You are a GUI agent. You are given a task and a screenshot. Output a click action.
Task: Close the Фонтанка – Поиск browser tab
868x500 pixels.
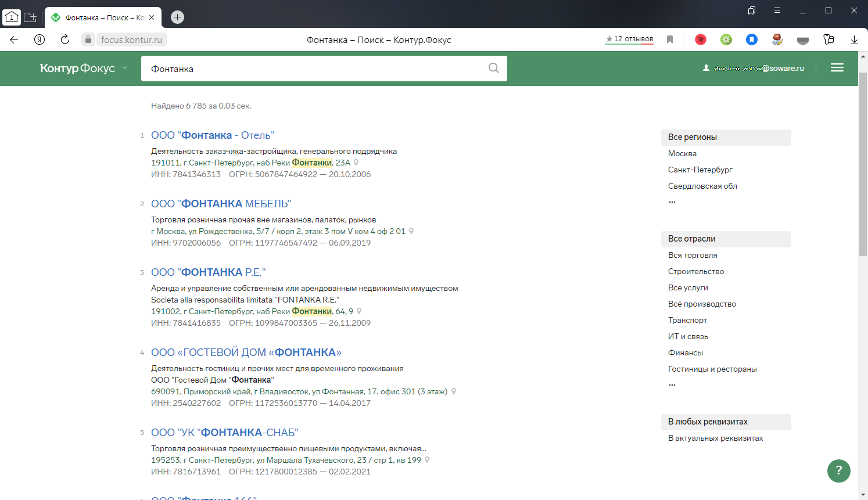[152, 17]
